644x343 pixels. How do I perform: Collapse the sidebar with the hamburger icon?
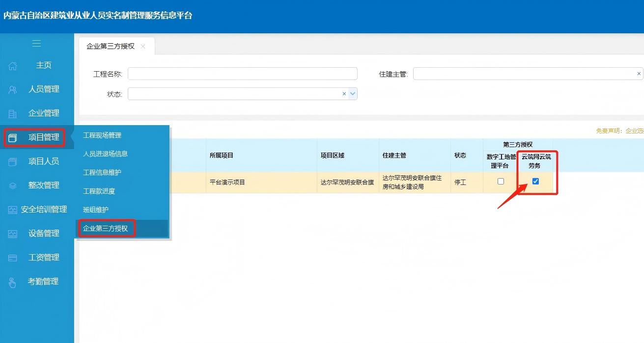point(36,44)
